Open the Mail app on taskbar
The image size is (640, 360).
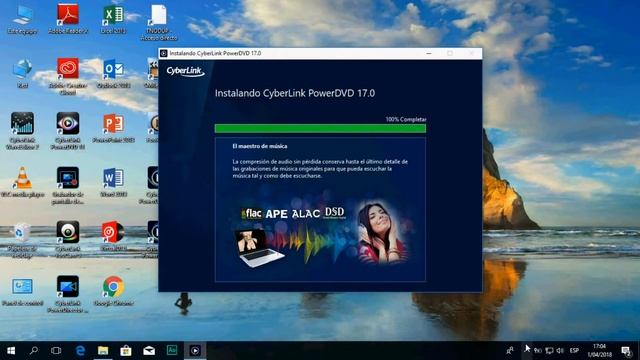[x=149, y=351]
